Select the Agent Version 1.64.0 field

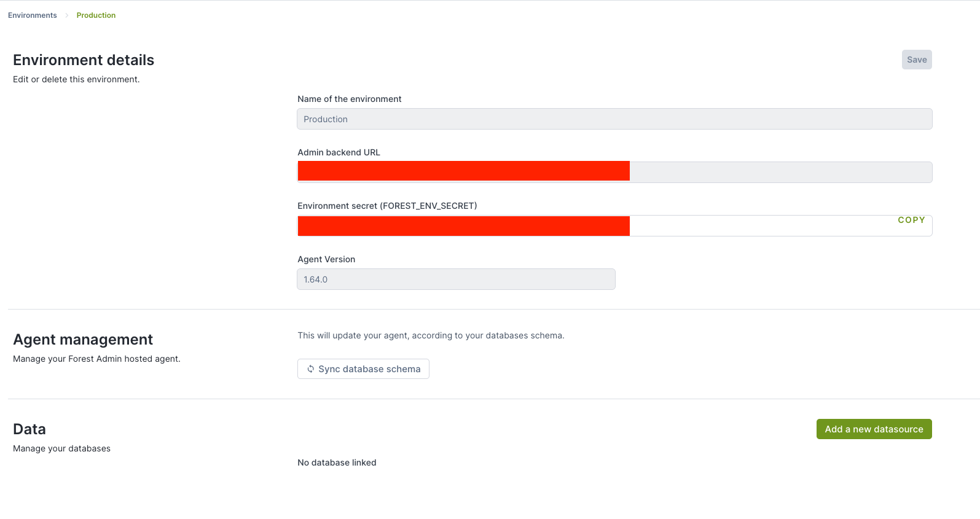tap(456, 279)
